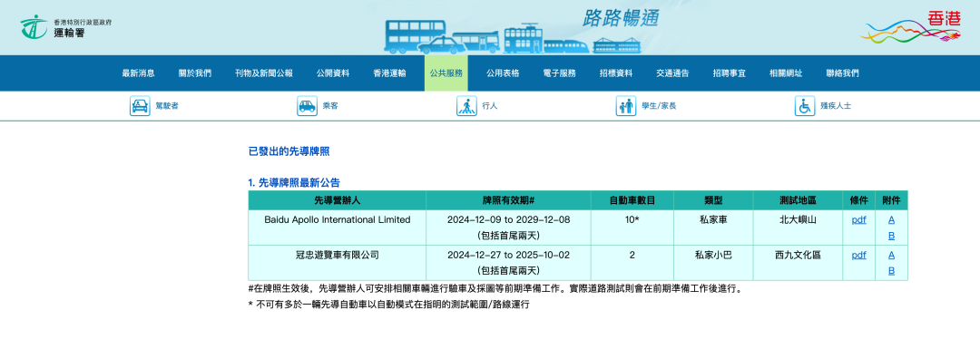Image resolution: width=980 pixels, height=339 pixels.
Task: Click the 自動車數目 column header
Action: pos(632,200)
